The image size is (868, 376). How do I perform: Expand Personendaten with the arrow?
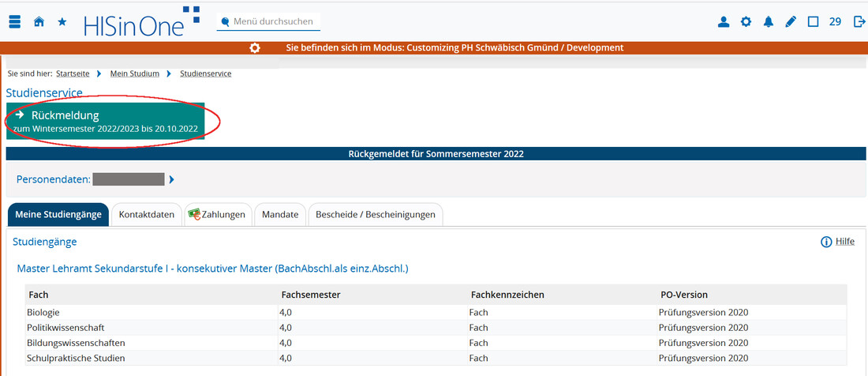coord(172,179)
